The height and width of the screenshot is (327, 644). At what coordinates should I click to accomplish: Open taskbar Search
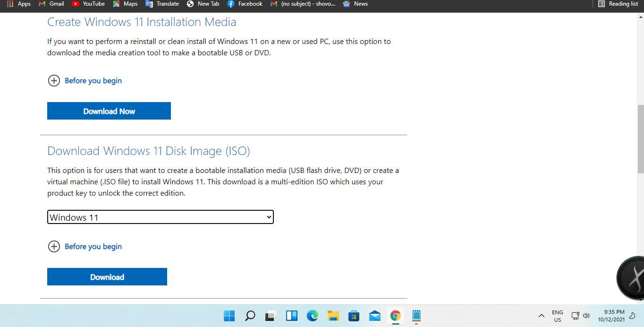(250, 316)
